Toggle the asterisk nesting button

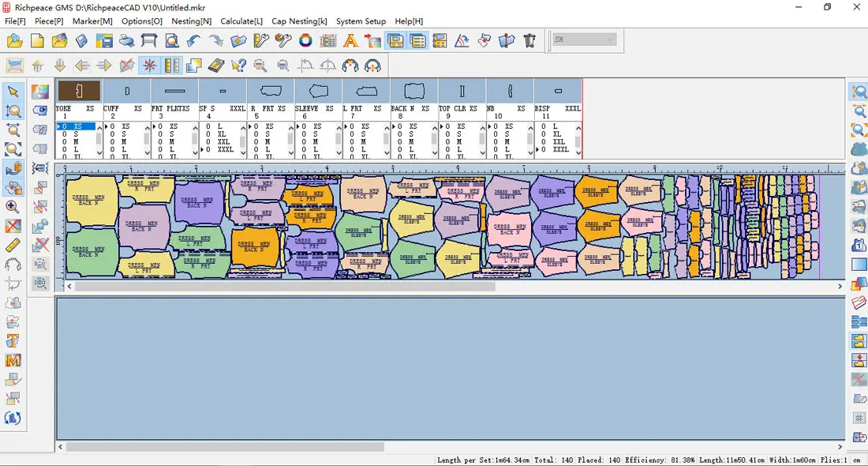[149, 66]
